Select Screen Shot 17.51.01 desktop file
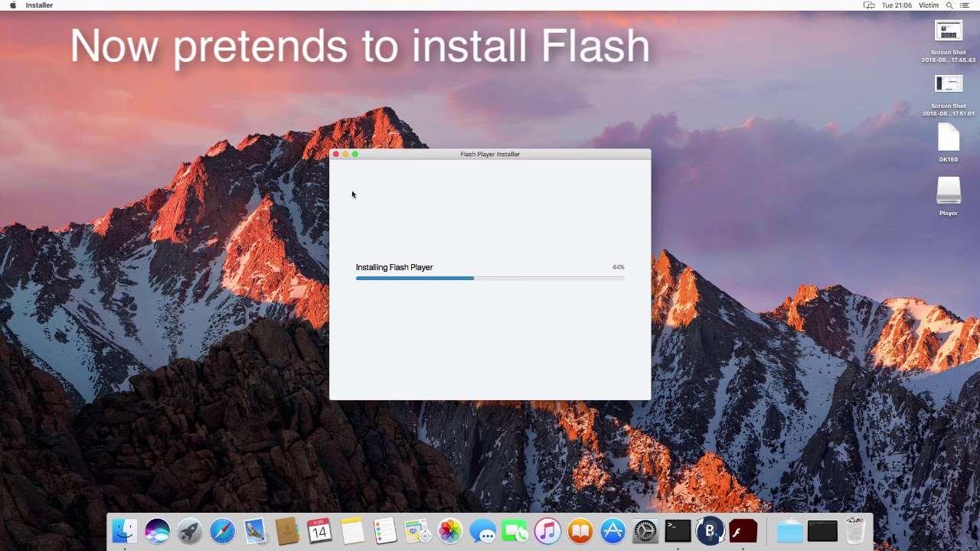 [x=949, y=95]
